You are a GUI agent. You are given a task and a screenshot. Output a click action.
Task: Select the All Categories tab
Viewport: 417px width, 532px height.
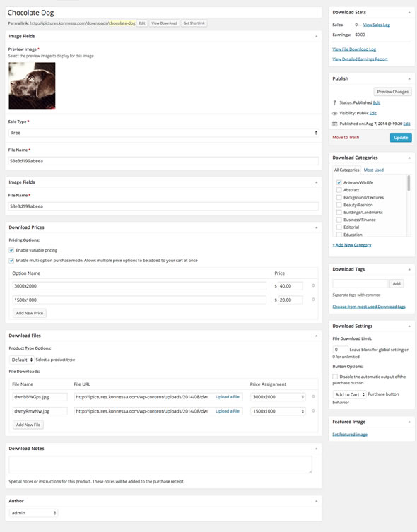[x=346, y=170]
